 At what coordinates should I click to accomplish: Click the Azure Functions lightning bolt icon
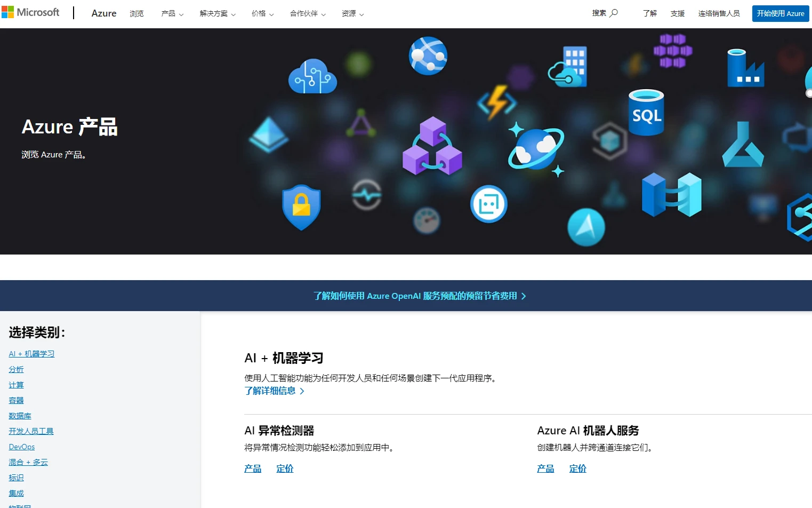[x=497, y=102]
